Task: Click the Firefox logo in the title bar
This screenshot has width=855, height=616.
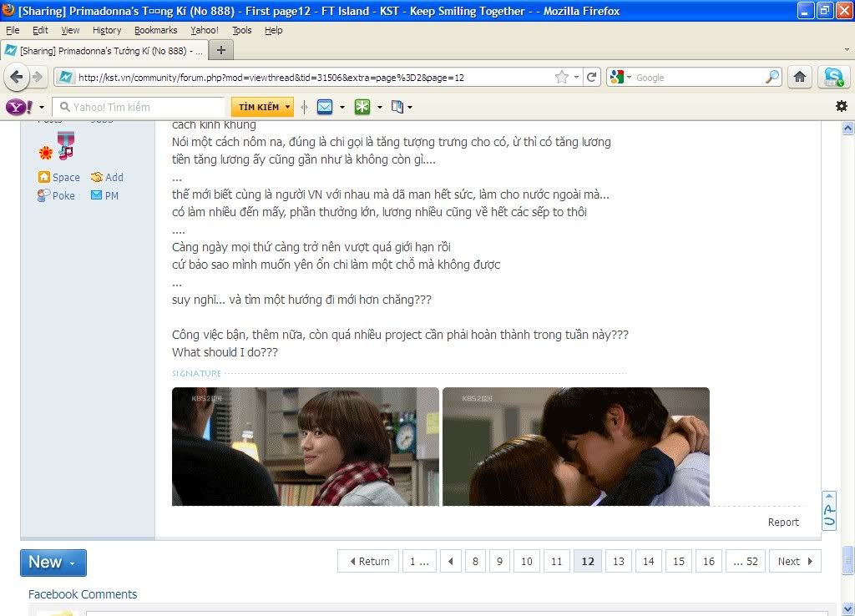Action: pyautogui.click(x=8, y=10)
